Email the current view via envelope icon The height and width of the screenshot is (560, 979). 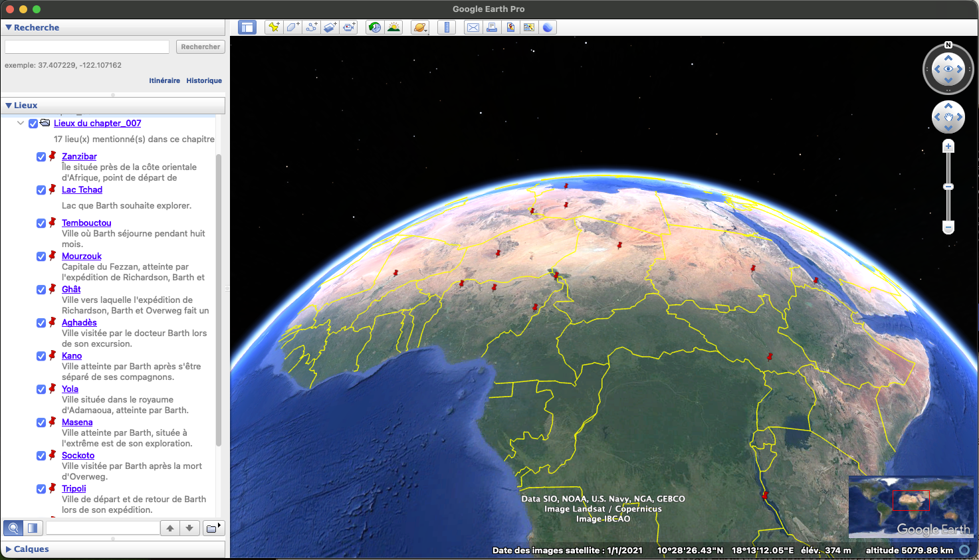click(473, 27)
